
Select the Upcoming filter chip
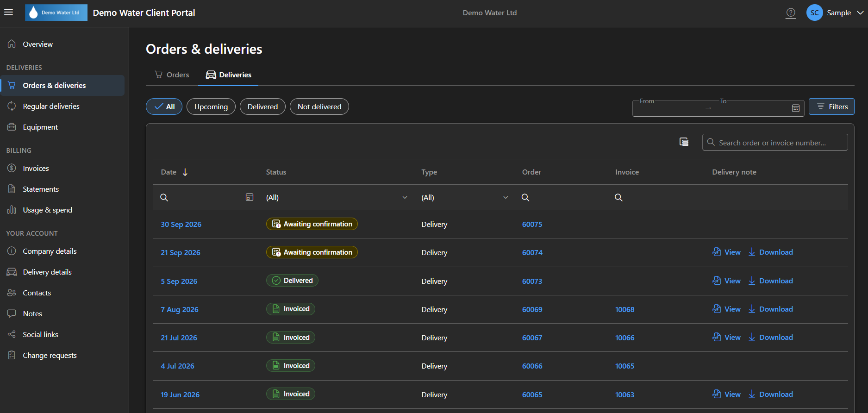click(x=211, y=106)
